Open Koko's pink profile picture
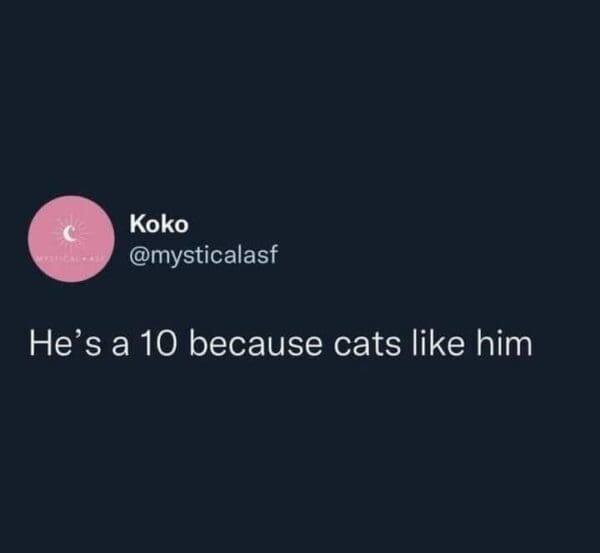 [71, 241]
